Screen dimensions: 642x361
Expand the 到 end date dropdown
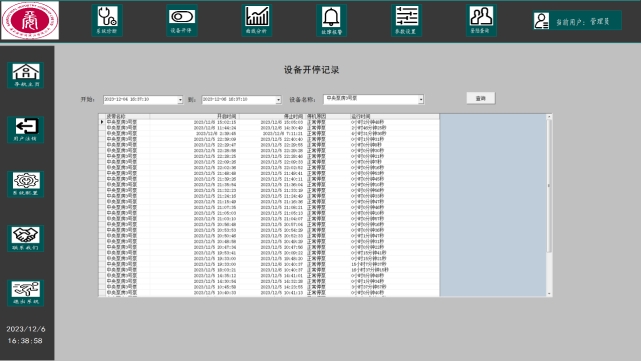coord(278,100)
